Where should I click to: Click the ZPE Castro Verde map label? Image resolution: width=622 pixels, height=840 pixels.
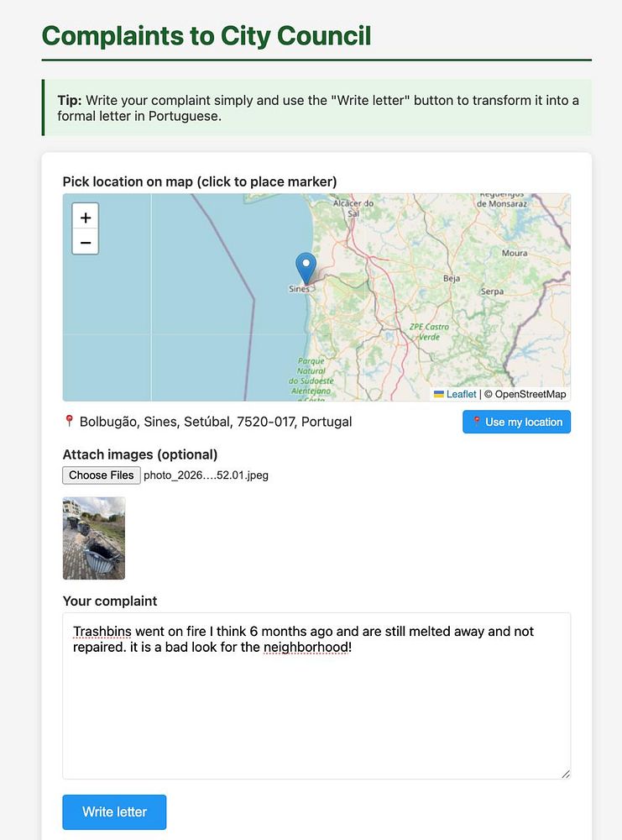coord(429,332)
